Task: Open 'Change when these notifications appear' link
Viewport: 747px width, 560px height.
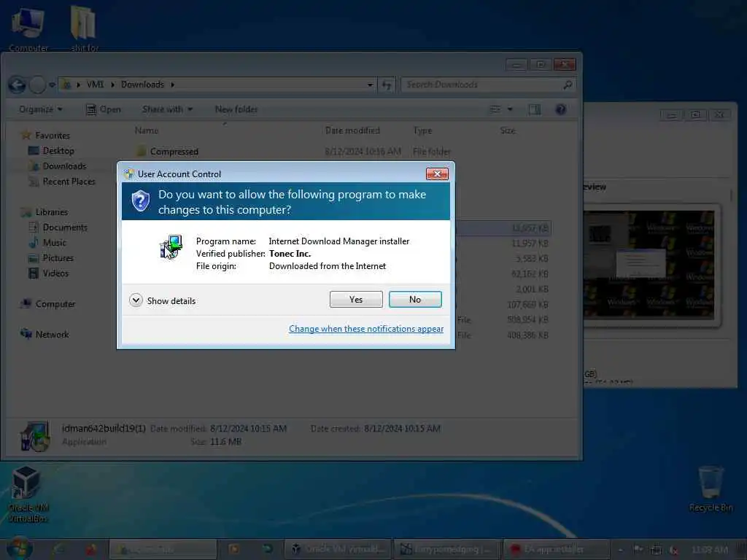Action: 366,329
